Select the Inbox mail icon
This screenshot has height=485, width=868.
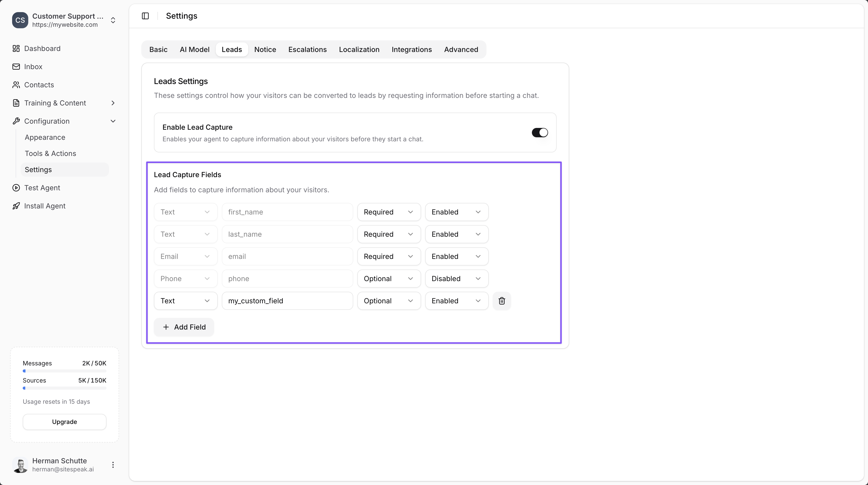(x=16, y=66)
